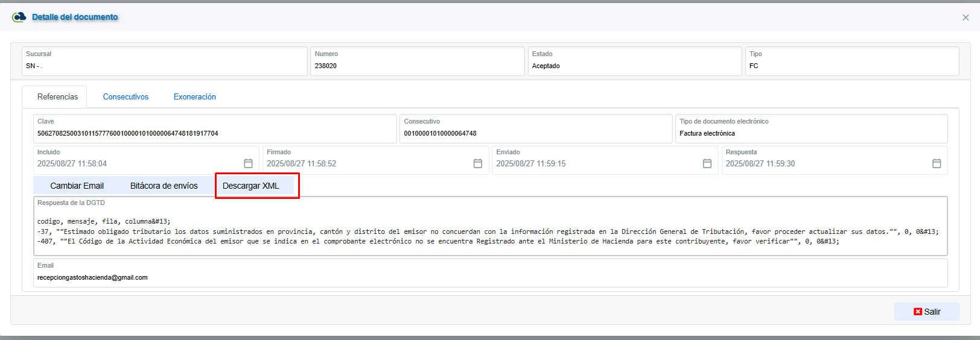Open calendar icon in Respuesta field
This screenshot has height=340, width=980.
(x=936, y=163)
